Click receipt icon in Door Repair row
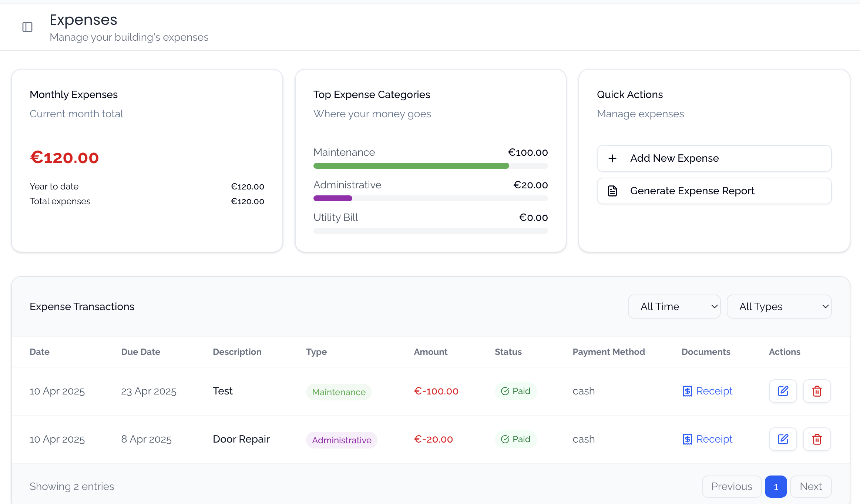 687,439
